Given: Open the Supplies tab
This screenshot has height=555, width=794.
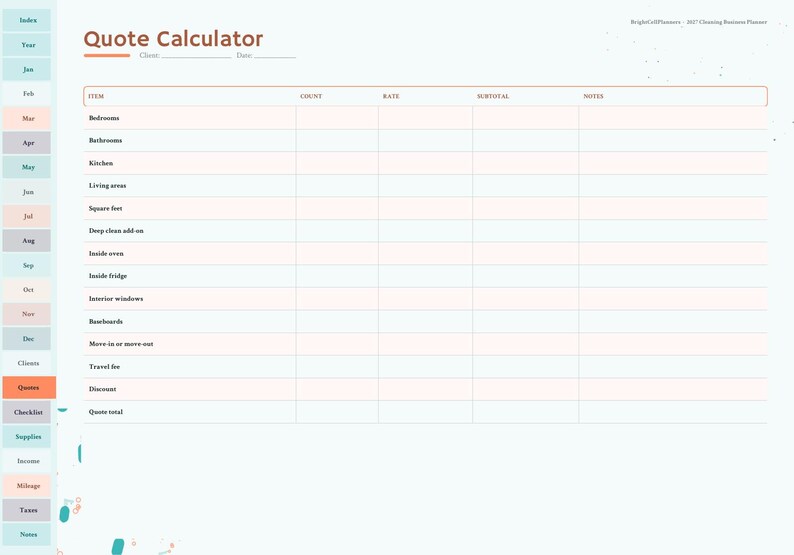Looking at the screenshot, I should tap(27, 437).
